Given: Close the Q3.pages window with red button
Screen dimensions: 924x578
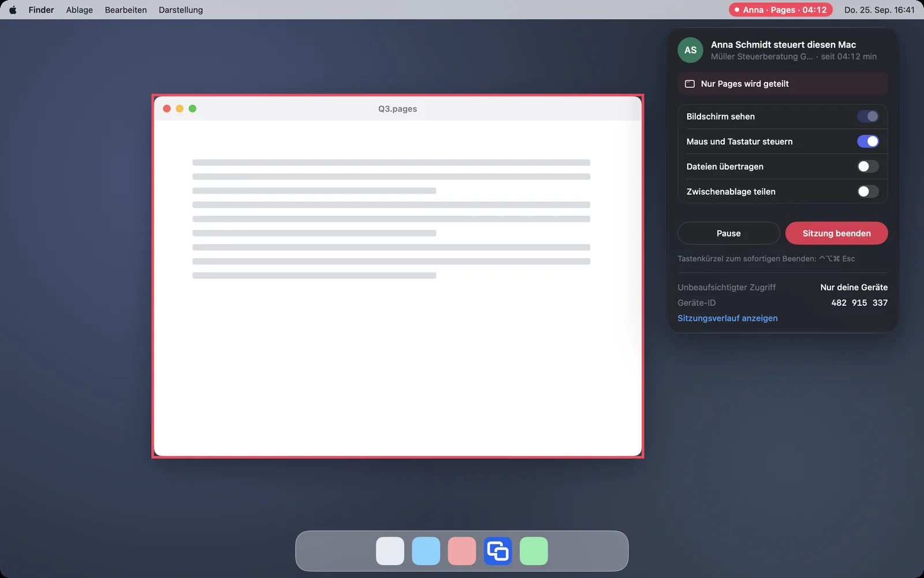Looking at the screenshot, I should (x=167, y=109).
